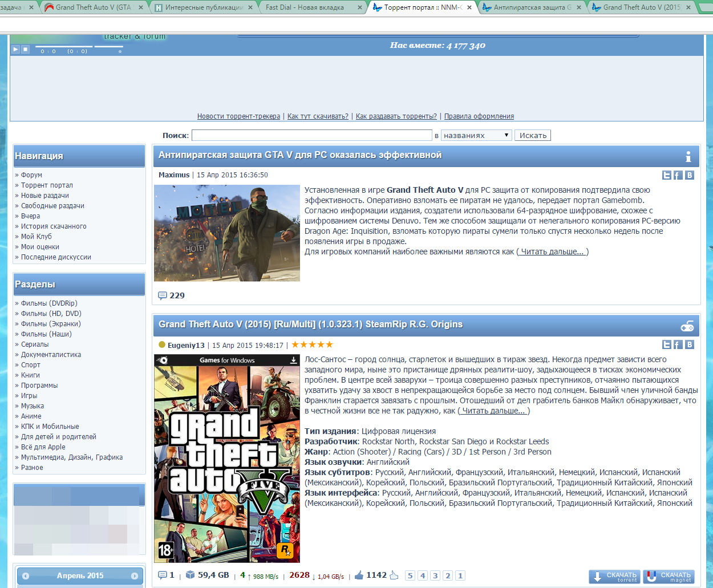Screen dimensions: 713x588
Task: Switch to 'Интересные публикации' browser tab
Action: [x=204, y=7]
